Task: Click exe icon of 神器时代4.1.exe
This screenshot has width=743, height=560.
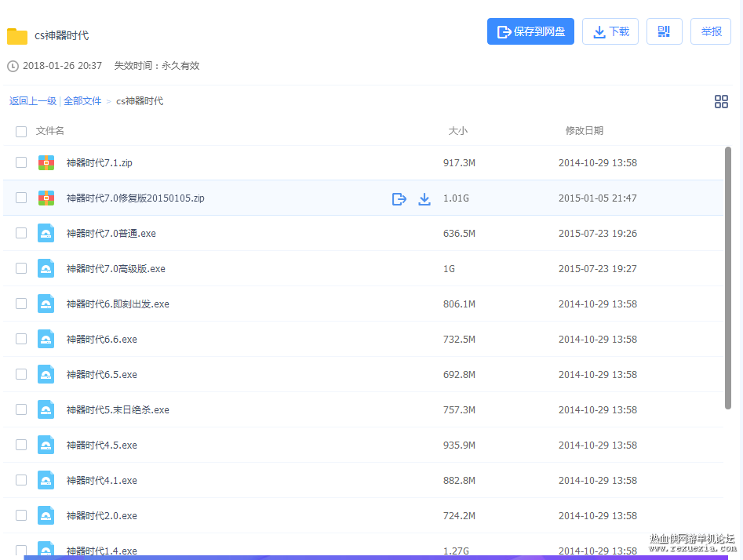Action: click(x=46, y=481)
